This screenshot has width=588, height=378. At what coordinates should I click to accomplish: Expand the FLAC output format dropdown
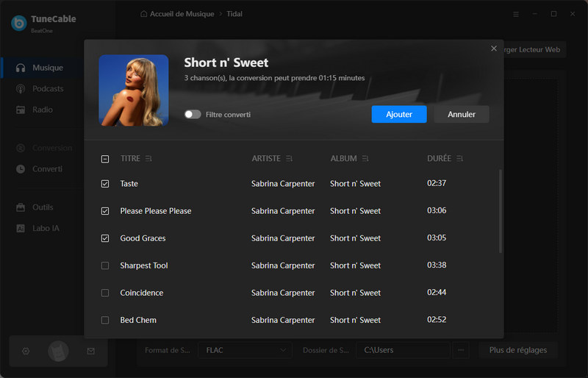(245, 350)
